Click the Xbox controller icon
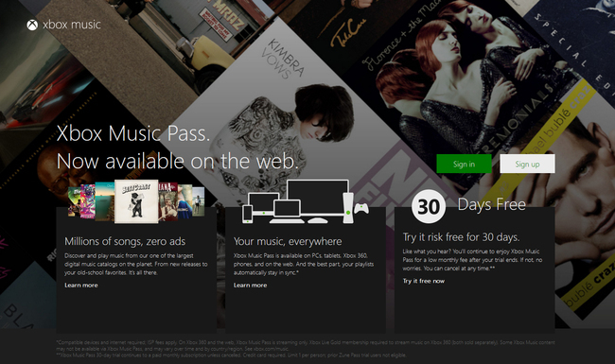 point(361,208)
